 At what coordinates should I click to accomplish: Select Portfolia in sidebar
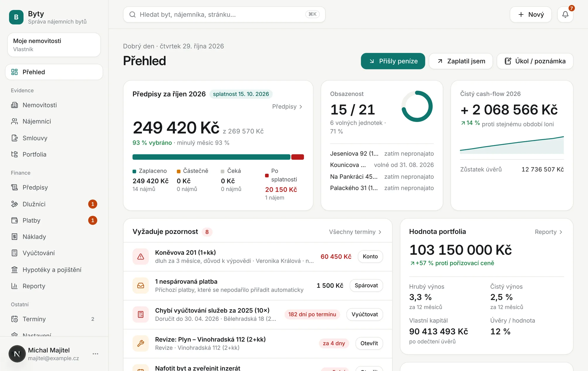tap(54, 154)
